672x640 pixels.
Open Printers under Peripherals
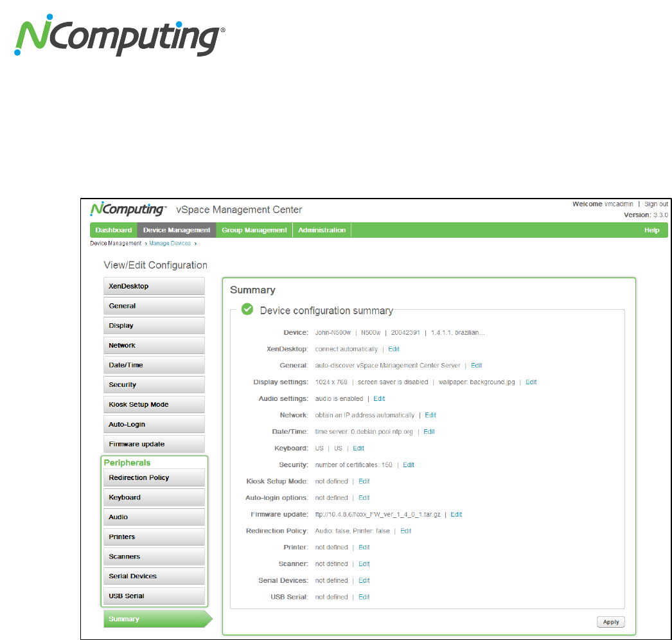[154, 537]
